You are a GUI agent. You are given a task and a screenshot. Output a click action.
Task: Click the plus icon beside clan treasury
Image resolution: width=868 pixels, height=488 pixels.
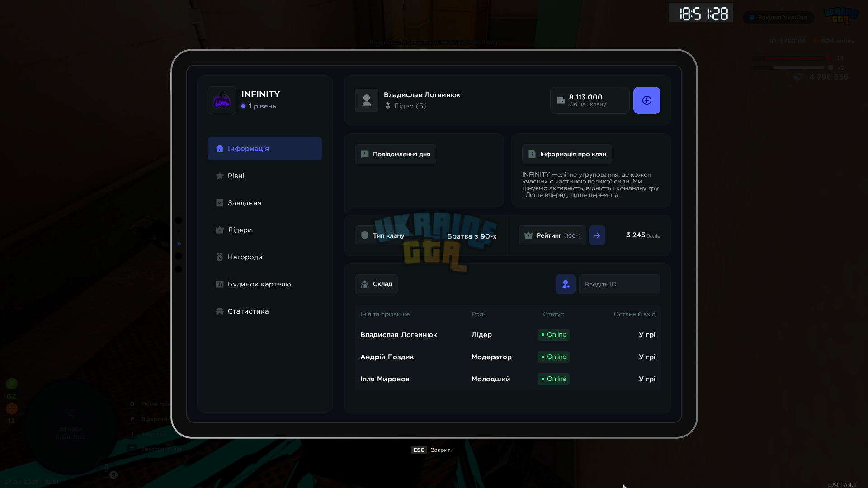646,100
